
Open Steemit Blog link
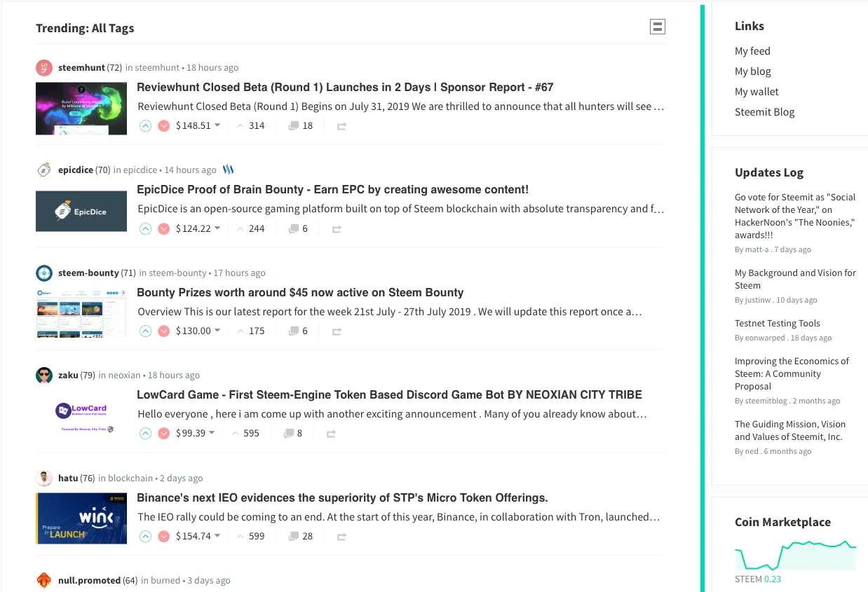click(764, 112)
